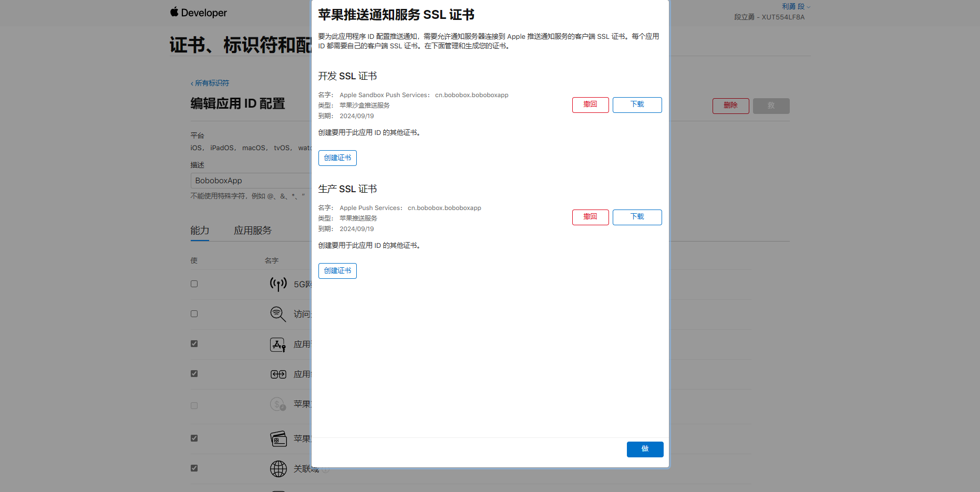The width and height of the screenshot is (980, 492).
Task: Click the App Store capability icon in the checked row
Action: pyautogui.click(x=278, y=344)
